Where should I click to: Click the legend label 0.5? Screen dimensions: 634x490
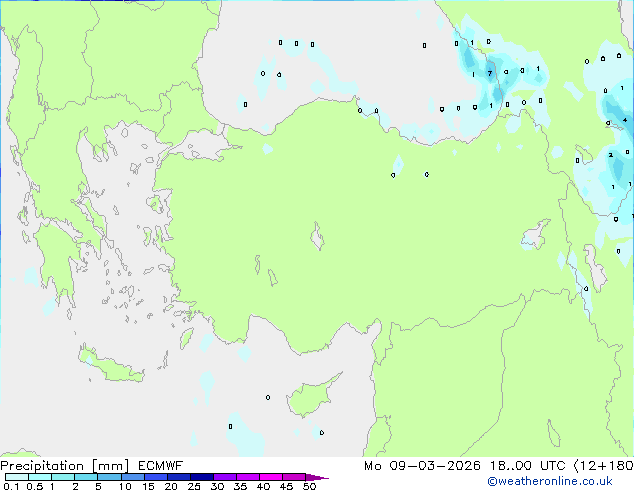(x=35, y=486)
